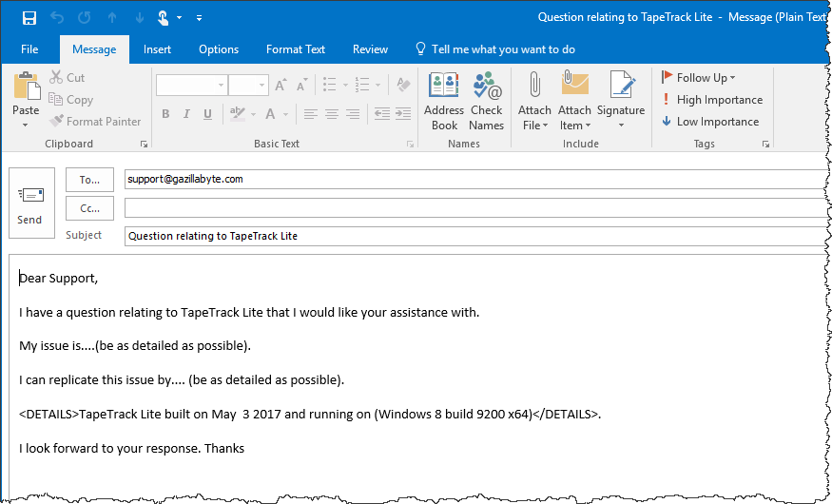Toggle Italic formatting
The image size is (832, 504).
(x=186, y=114)
